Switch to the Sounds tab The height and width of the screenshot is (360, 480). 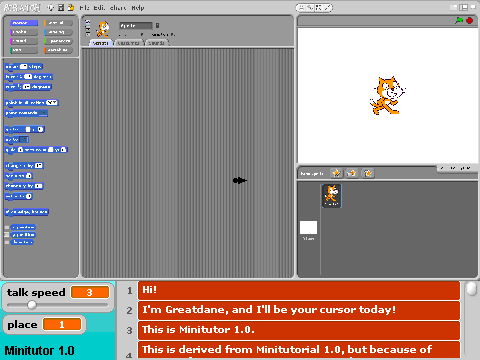point(156,43)
